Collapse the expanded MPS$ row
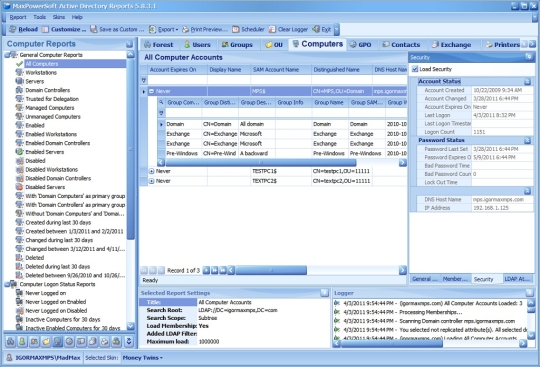This screenshot has width=540, height=367. point(152,91)
